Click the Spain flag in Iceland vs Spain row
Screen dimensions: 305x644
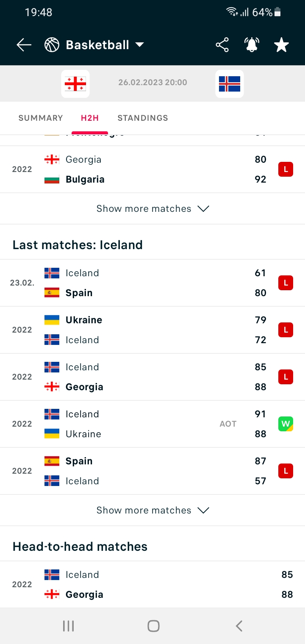tap(51, 293)
